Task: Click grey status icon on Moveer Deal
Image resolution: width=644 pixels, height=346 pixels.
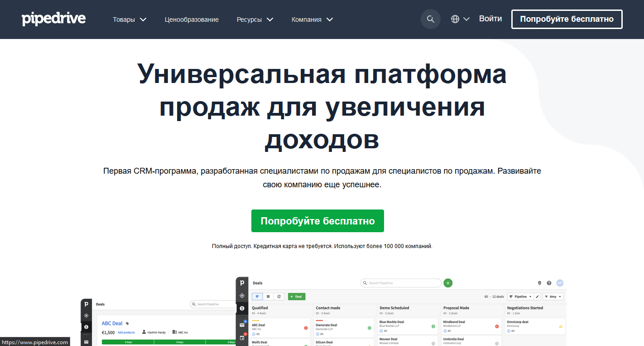Action: coord(433,344)
